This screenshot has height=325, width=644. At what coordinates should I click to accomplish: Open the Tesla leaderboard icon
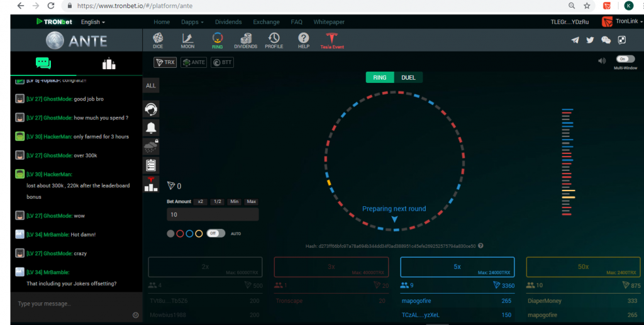pyautogui.click(x=151, y=184)
